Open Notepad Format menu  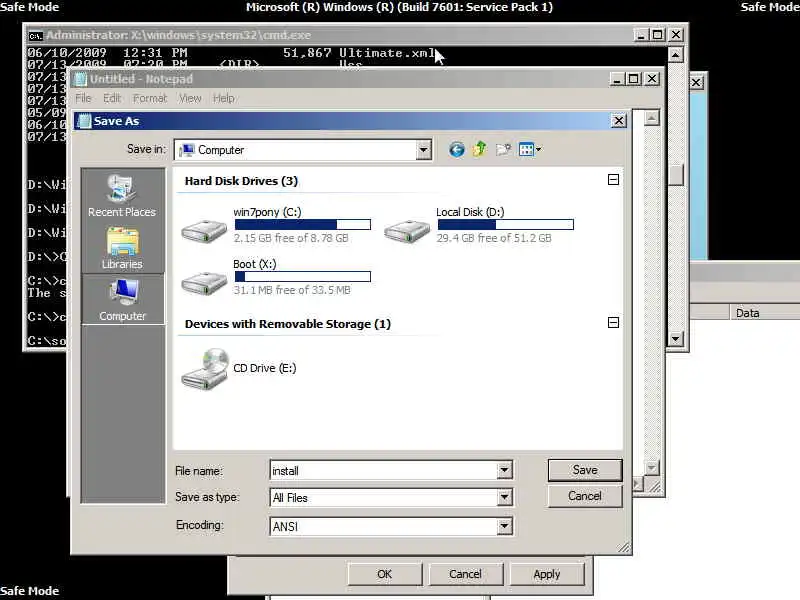pyautogui.click(x=149, y=98)
